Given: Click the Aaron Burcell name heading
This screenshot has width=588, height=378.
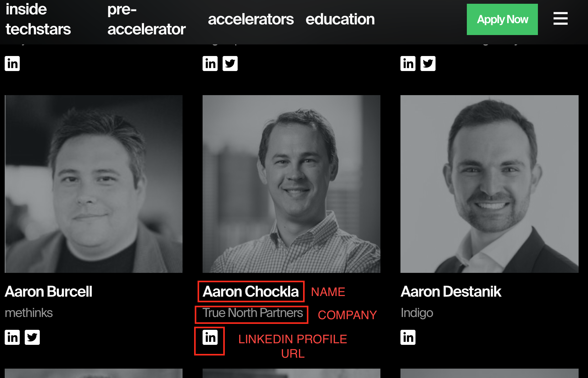Looking at the screenshot, I should tap(49, 292).
